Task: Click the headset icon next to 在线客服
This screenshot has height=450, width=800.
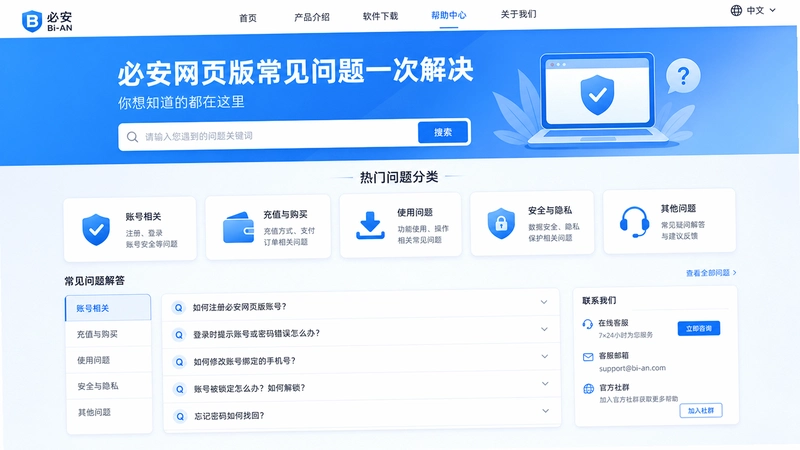Action: point(588,323)
